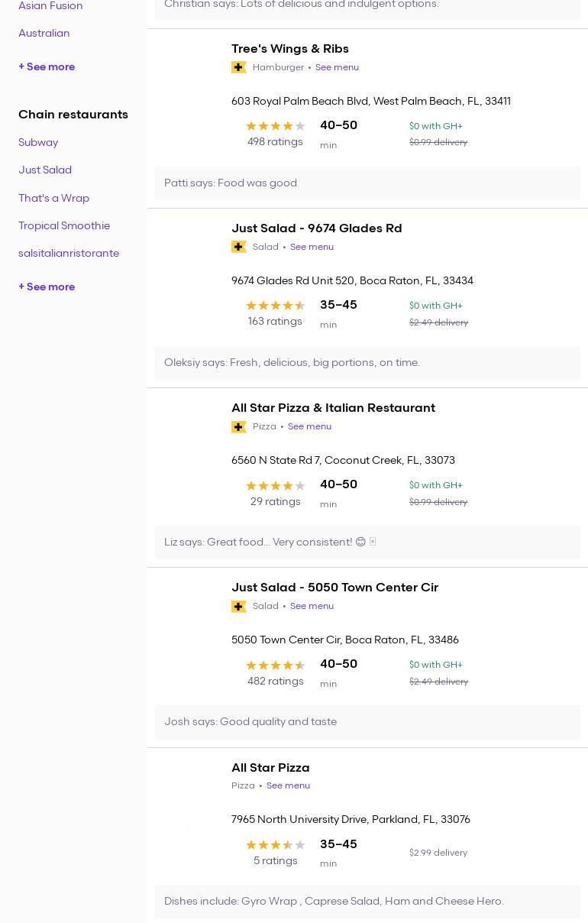Click the star rating above 29 ratings
Screen dimensions: 588x923
(x=275, y=485)
